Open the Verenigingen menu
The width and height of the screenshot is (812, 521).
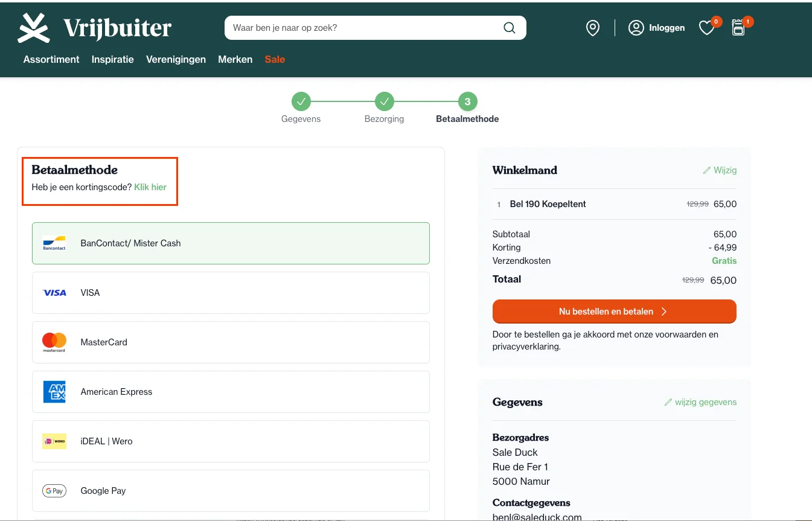[x=176, y=59]
